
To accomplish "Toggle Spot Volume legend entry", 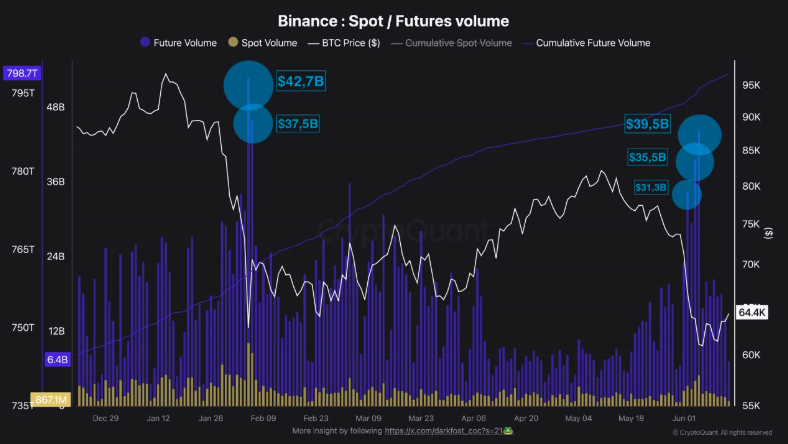I will 262,43.
